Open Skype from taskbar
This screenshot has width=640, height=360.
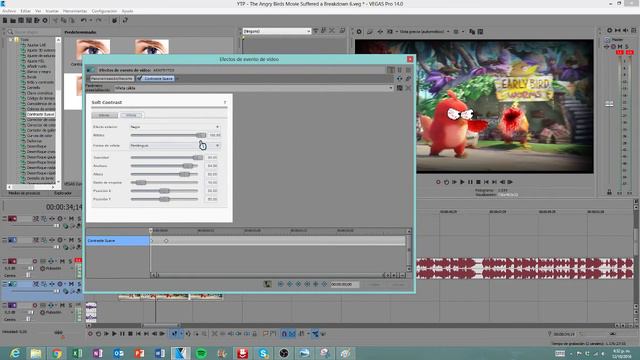coord(263,353)
